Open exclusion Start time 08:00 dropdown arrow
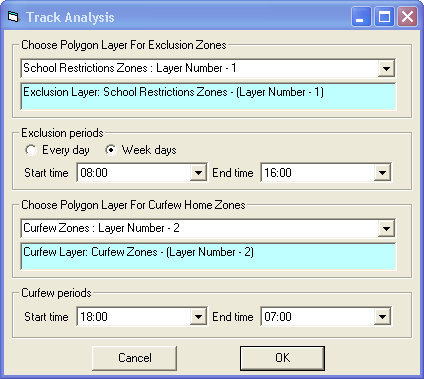This screenshot has width=424, height=379. click(x=198, y=173)
